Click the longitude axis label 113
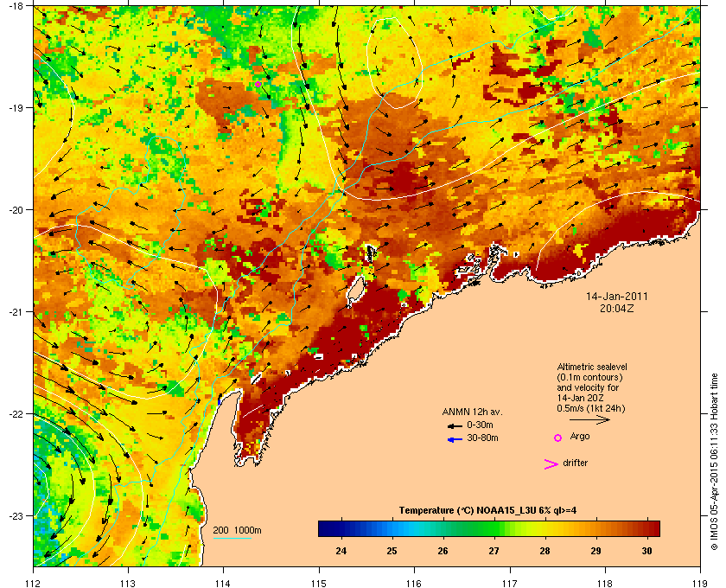This screenshot has width=726, height=588. click(128, 583)
